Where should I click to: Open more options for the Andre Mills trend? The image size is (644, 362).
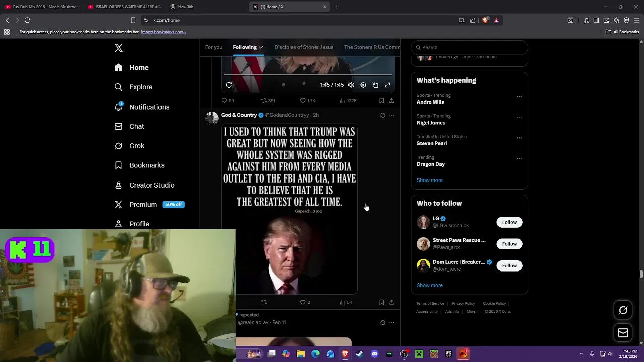click(x=519, y=96)
